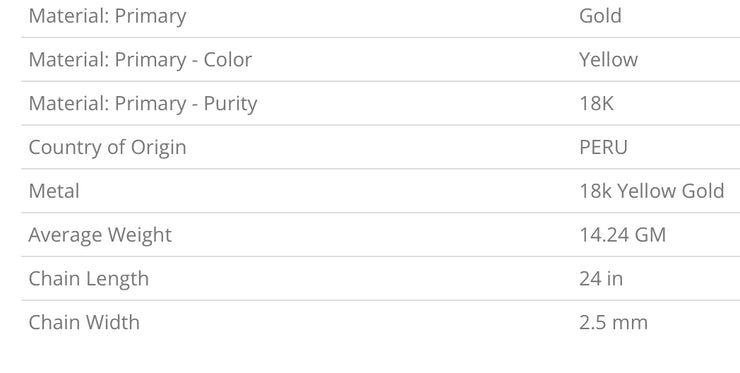Select the PERU origin value
Screen dimensions: 740x373
point(604,147)
